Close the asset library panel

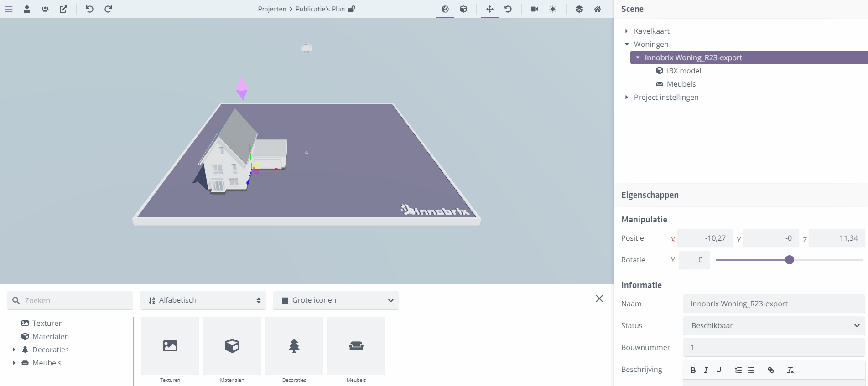click(599, 299)
